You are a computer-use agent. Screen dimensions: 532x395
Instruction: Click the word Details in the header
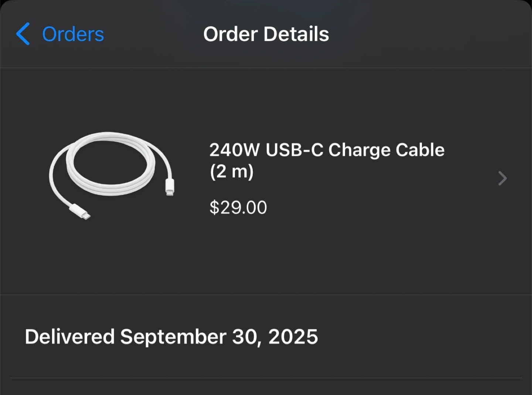(x=296, y=34)
